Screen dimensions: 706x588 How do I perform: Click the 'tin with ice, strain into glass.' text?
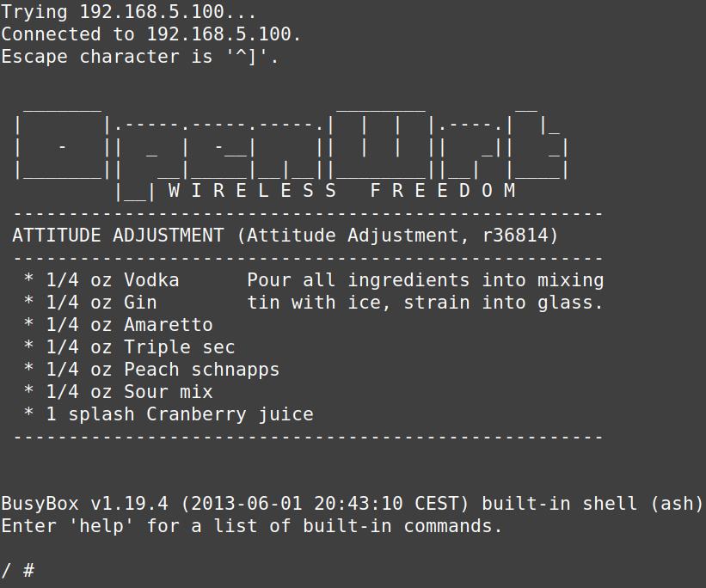coord(425,303)
